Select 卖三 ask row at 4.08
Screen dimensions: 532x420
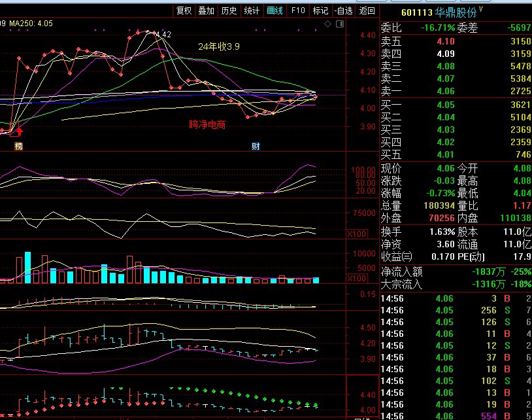tap(456, 66)
